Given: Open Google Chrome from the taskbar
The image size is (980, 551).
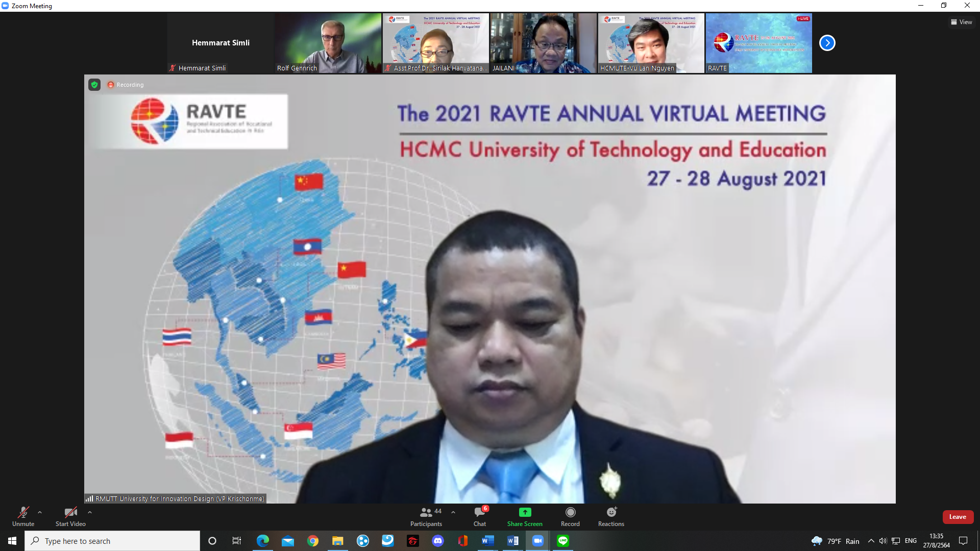Looking at the screenshot, I should pyautogui.click(x=313, y=541).
